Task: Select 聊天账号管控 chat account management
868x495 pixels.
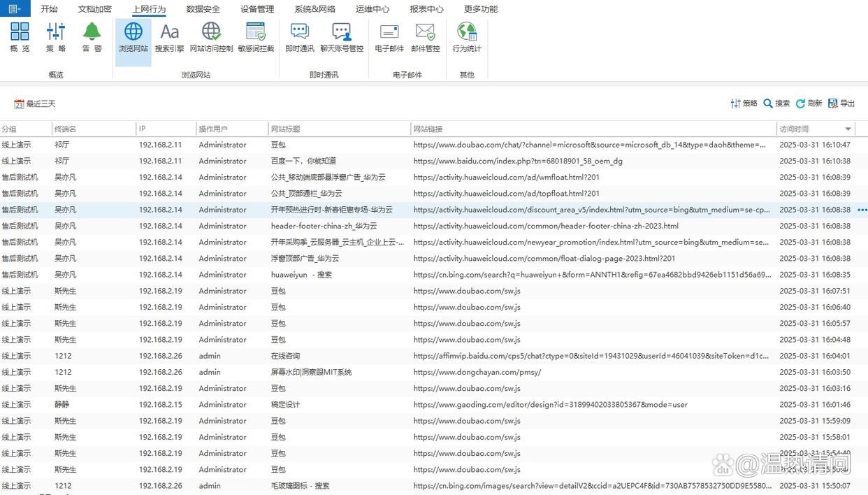Action: point(342,38)
